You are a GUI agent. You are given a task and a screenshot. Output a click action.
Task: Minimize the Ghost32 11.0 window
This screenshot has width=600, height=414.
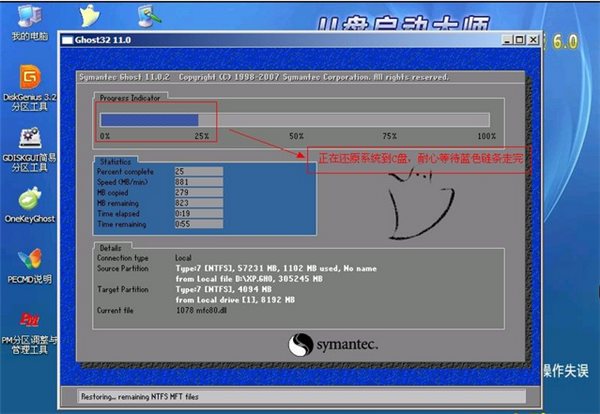coord(507,40)
